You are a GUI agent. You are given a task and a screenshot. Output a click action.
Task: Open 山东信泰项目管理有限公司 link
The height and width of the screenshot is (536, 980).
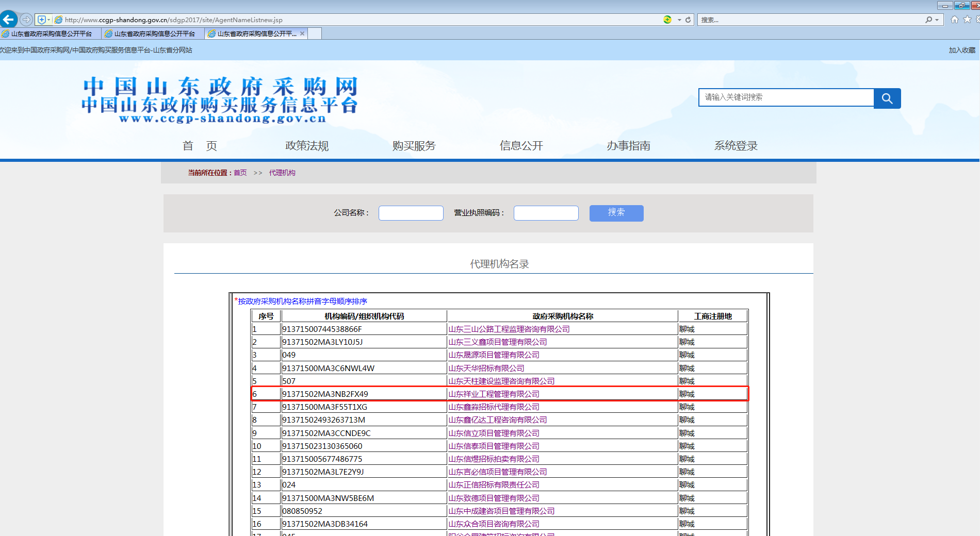click(494, 446)
